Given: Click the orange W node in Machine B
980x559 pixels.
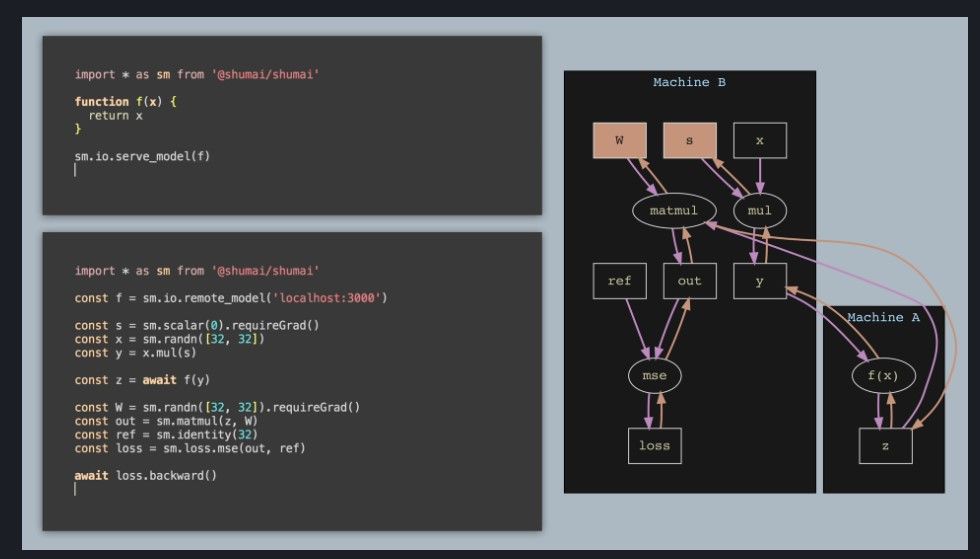Looking at the screenshot, I should click(x=619, y=141).
